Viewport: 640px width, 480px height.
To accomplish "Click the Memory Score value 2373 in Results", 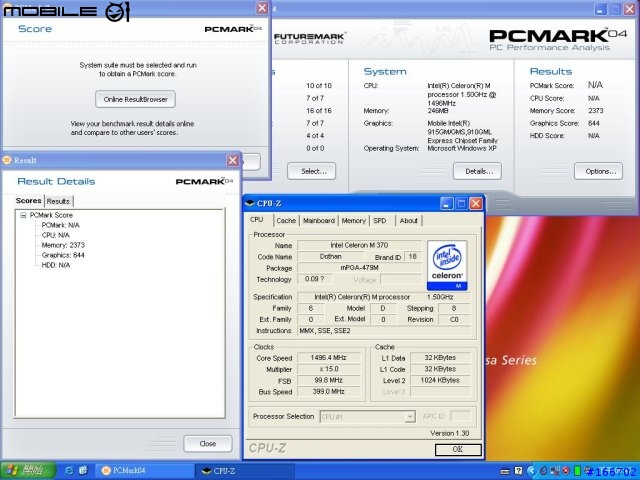I will tap(596, 111).
